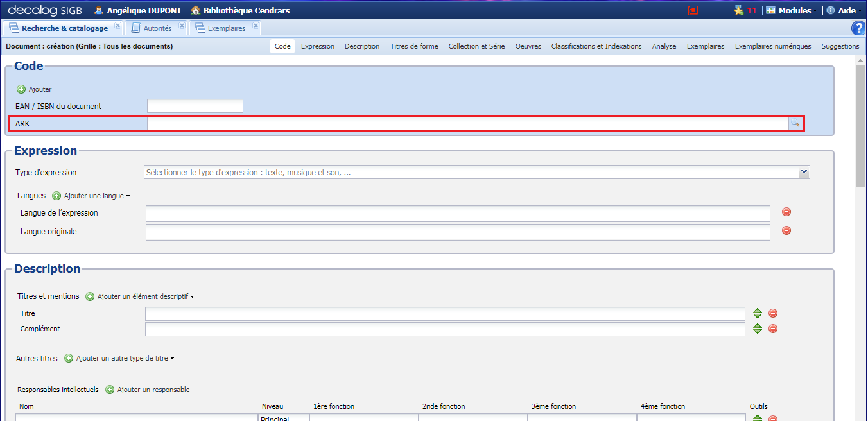Open the blue question mark help icon
The image size is (868, 421).
[x=858, y=28]
